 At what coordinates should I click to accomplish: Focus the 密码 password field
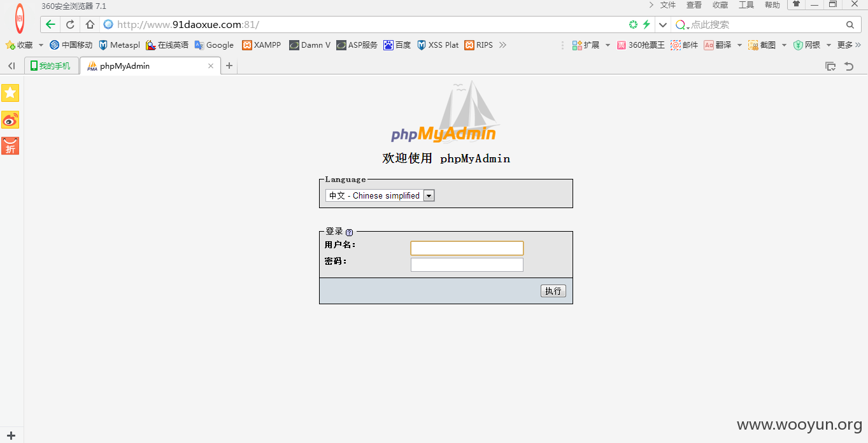pyautogui.click(x=467, y=265)
